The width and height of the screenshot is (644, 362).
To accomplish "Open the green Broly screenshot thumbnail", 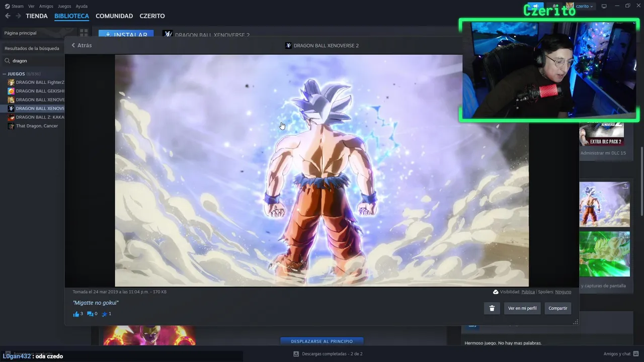I will point(604,254).
